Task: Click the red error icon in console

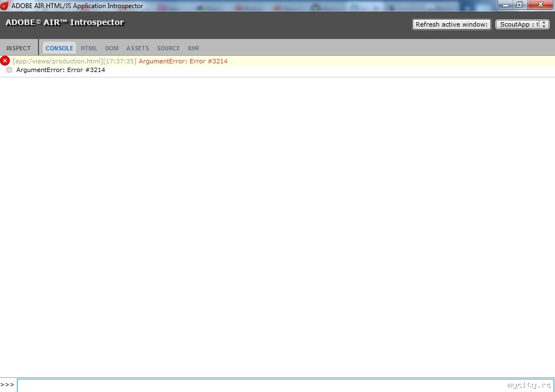Action: point(4,61)
